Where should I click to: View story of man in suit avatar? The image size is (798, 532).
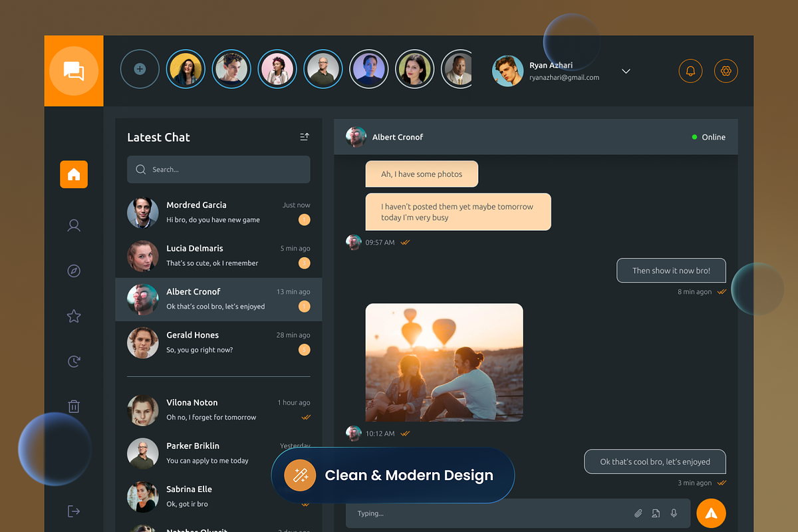457,69
